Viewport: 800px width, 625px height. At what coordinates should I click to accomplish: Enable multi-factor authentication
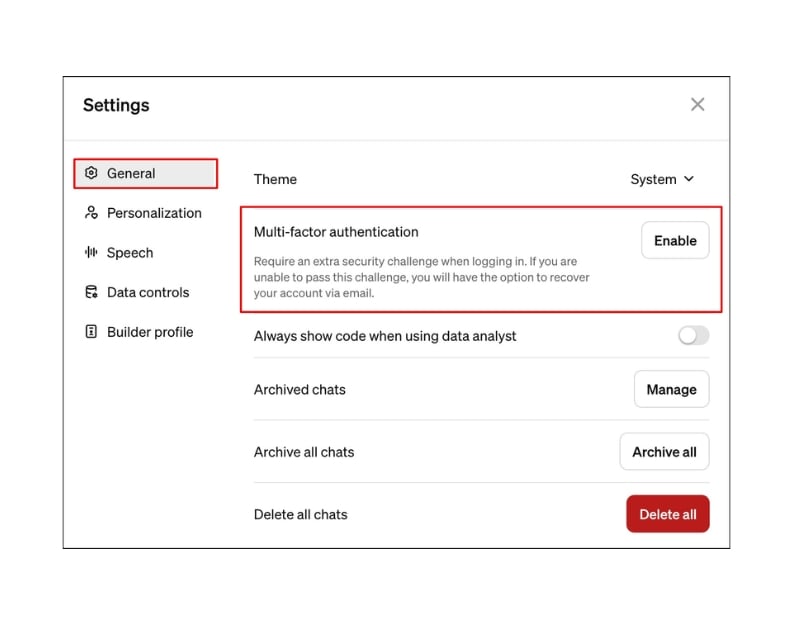[x=675, y=240]
